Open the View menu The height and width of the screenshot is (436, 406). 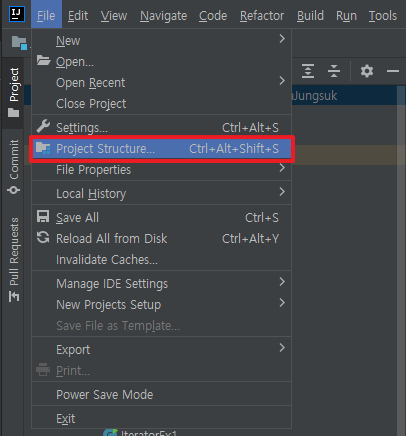pyautogui.click(x=114, y=16)
